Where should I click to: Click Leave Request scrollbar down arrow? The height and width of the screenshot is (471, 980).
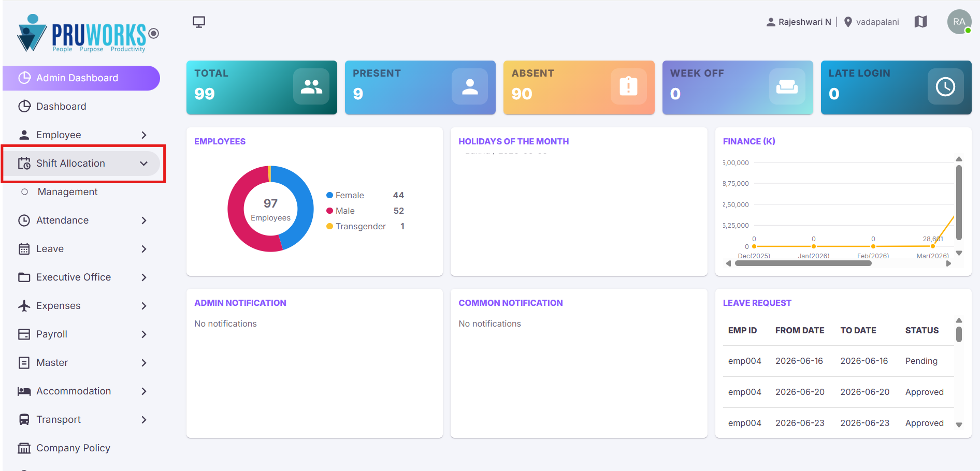[959, 425]
